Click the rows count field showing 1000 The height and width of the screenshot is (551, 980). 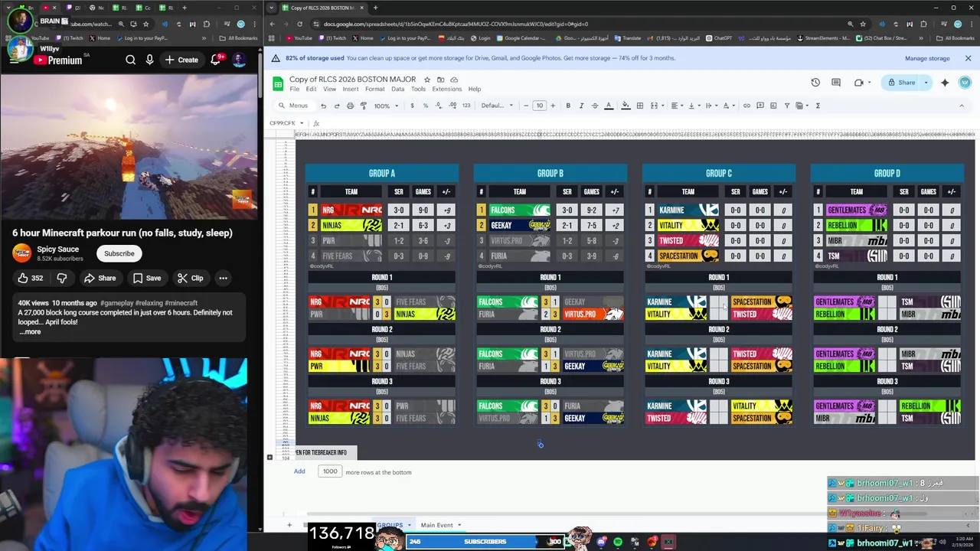click(330, 471)
